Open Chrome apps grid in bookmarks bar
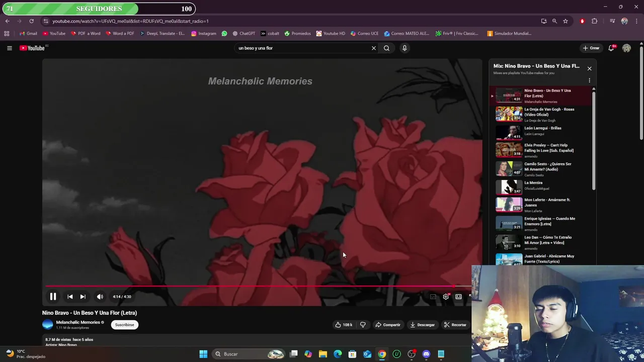The width and height of the screenshot is (644, 362). (x=7, y=34)
